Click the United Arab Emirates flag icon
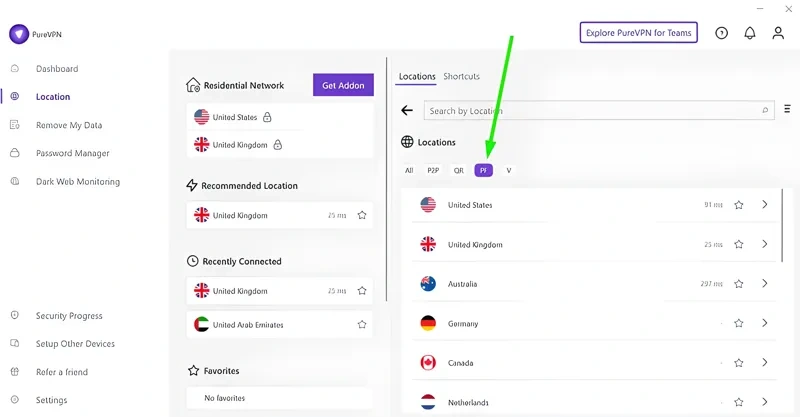Image resolution: width=800 pixels, height=417 pixels. pyautogui.click(x=202, y=324)
